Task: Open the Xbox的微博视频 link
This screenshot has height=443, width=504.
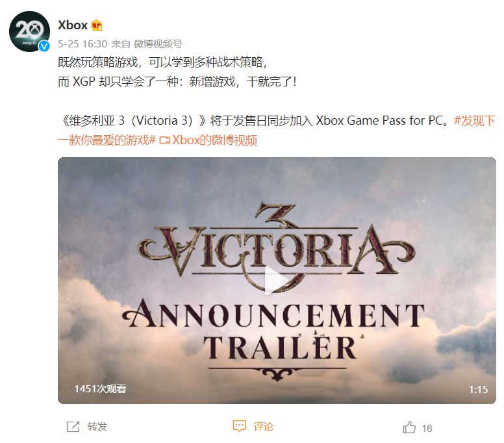Action: pos(214,140)
